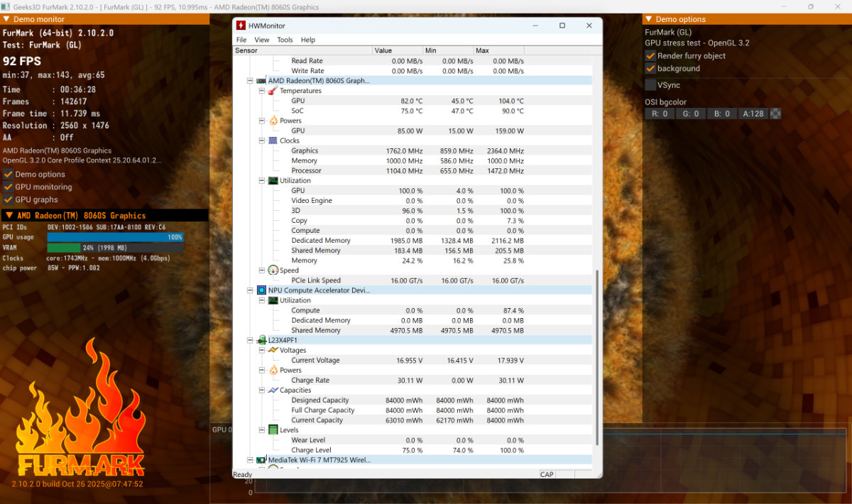Click the Clocks icon under AMD Radeon
The image size is (852, 504).
click(x=273, y=141)
